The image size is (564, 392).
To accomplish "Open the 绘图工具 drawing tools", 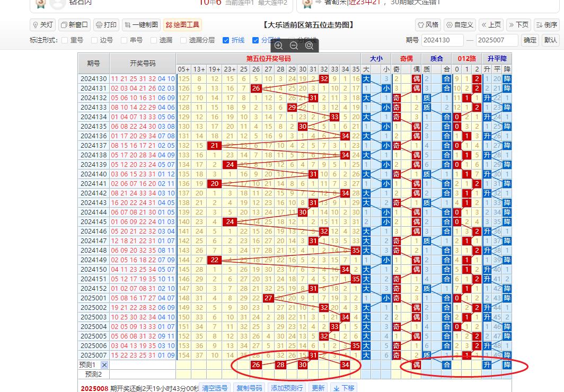I will tap(182, 25).
